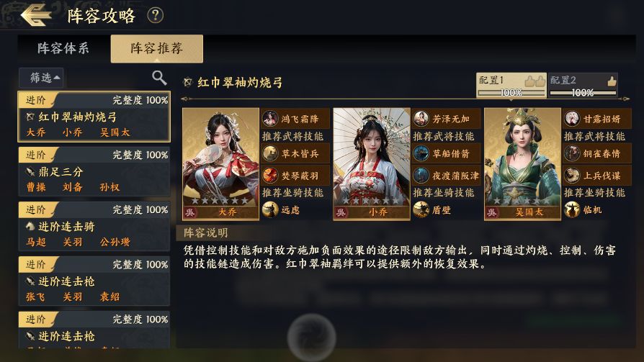Image resolution: width=644 pixels, height=362 pixels.
Task: Tap the 临机 mount skill icon
Action: pyautogui.click(x=572, y=209)
